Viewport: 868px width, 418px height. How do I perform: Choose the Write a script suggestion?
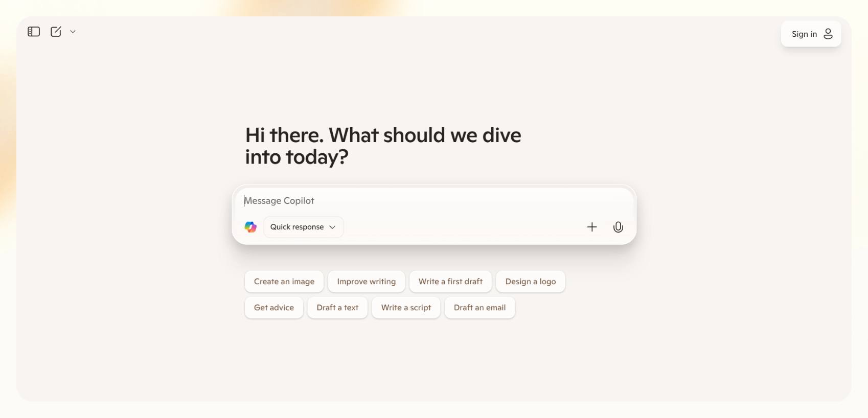coord(406,308)
